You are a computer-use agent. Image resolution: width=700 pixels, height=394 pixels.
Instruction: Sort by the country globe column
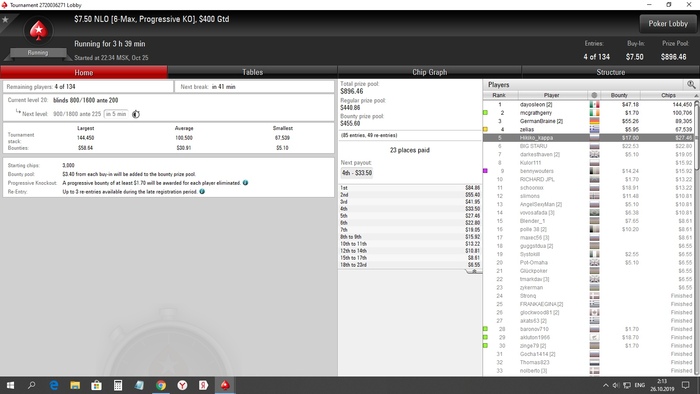pos(594,95)
